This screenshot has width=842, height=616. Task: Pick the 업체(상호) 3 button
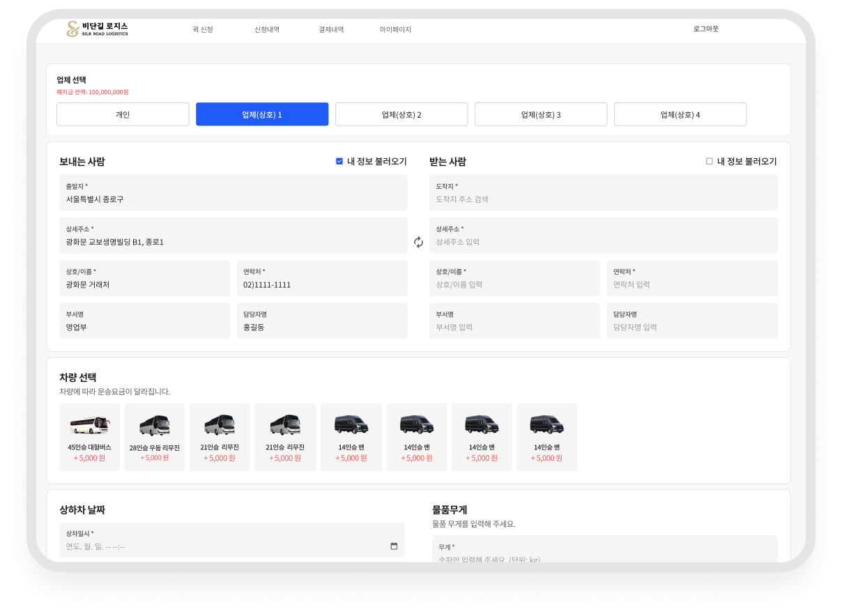click(541, 114)
